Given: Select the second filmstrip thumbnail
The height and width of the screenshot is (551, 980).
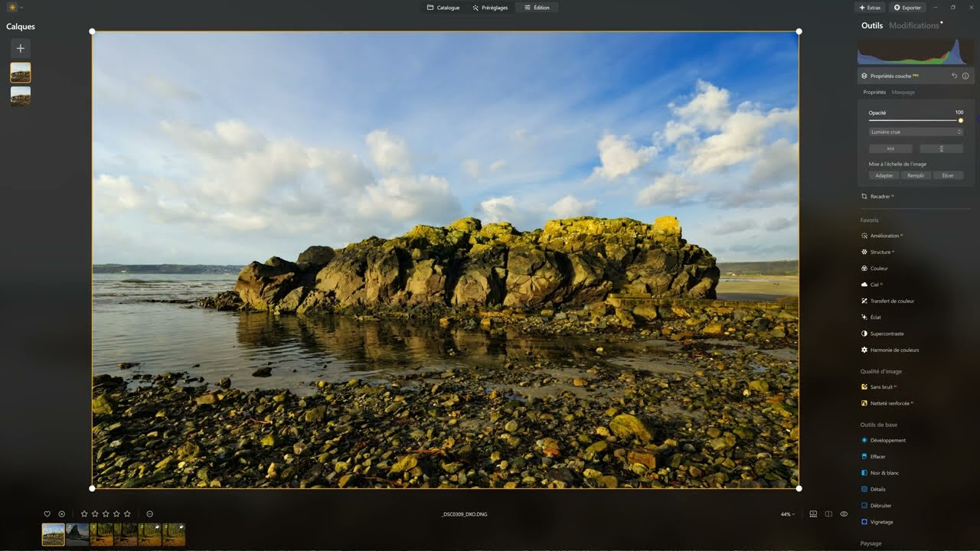Looking at the screenshot, I should tap(77, 534).
